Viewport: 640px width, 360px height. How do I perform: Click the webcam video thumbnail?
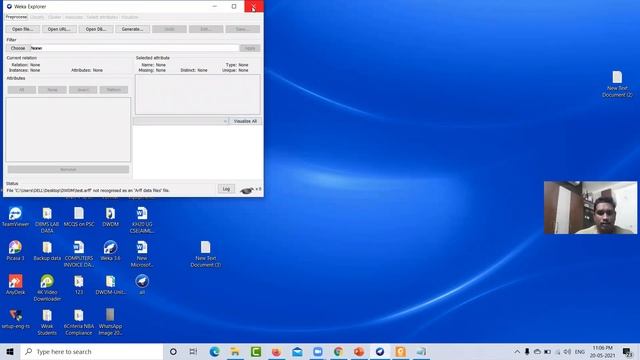click(x=590, y=208)
